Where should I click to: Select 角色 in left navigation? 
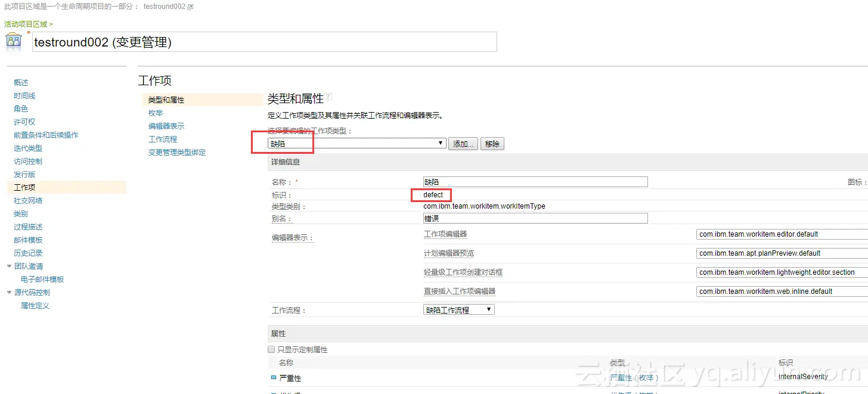[21, 108]
